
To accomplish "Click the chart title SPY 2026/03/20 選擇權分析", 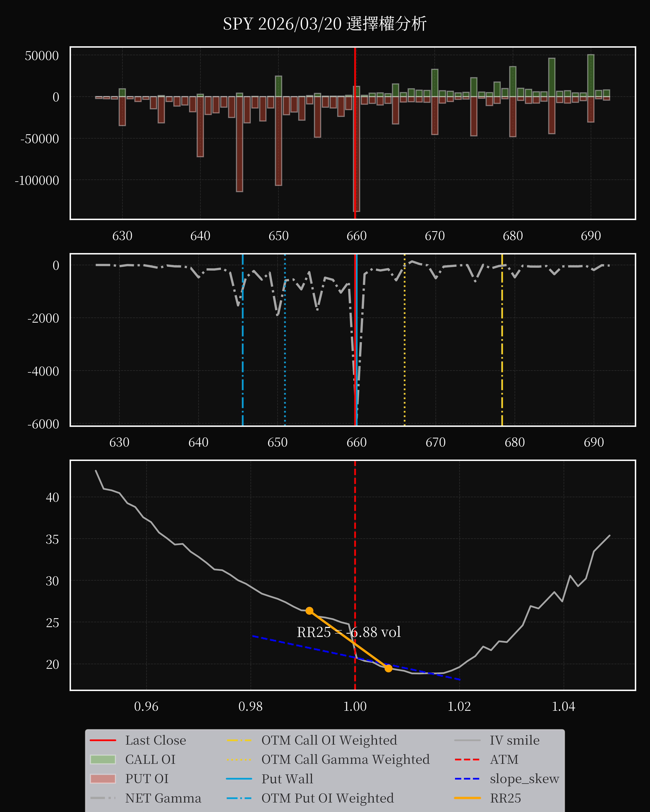I will (324, 24).
